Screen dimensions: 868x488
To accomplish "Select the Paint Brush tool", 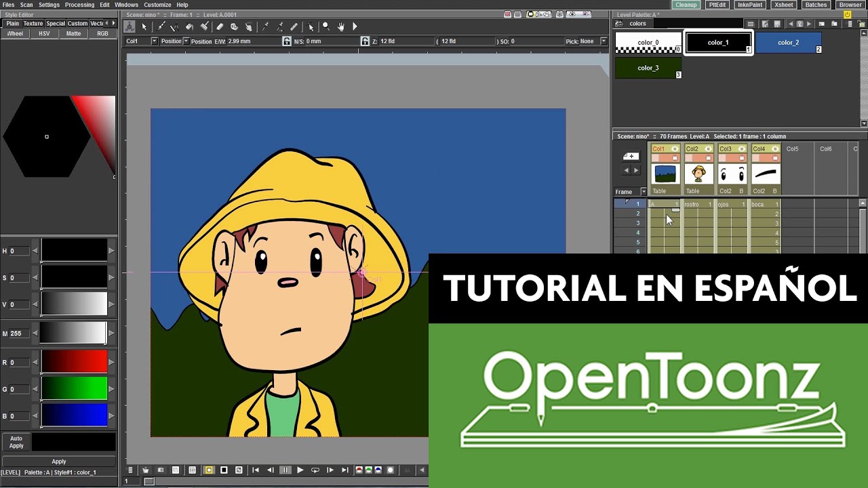I will 204,26.
